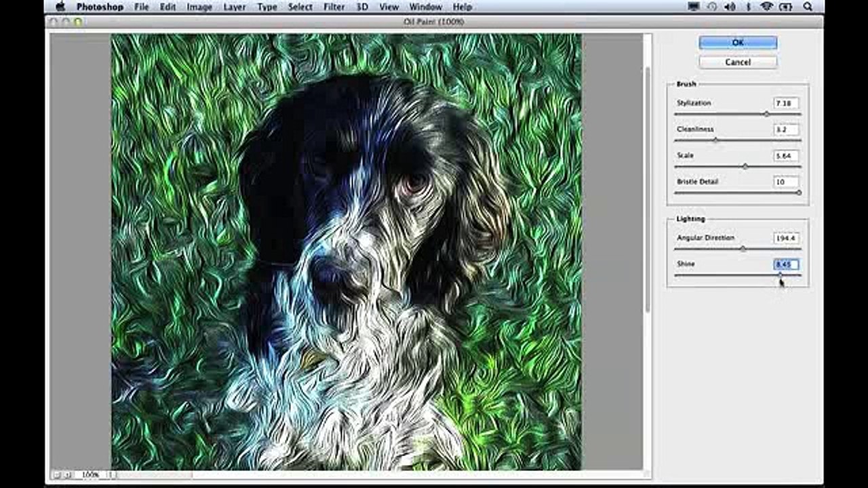The width and height of the screenshot is (868, 488).
Task: Click the Angular Direction slider handle
Action: coord(743,249)
